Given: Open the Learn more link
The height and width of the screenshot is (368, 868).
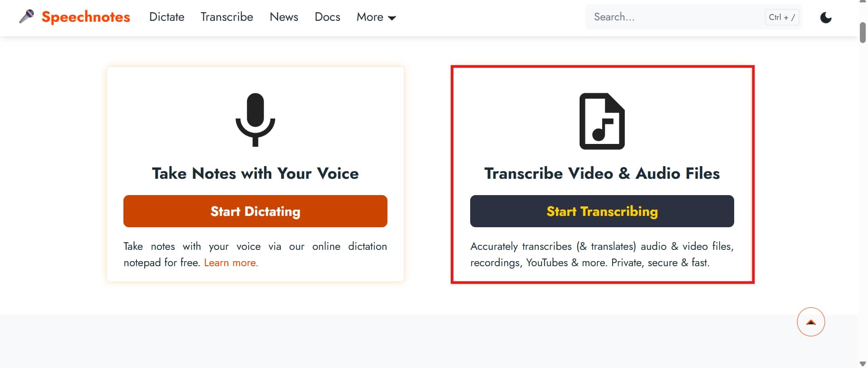Looking at the screenshot, I should click(231, 263).
